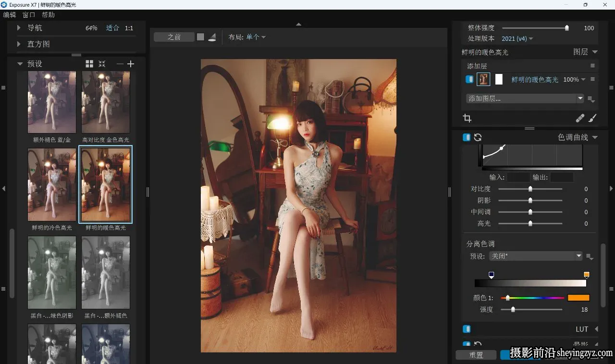
Task: Open the 布局 单个 layout dropdown
Action: click(256, 37)
